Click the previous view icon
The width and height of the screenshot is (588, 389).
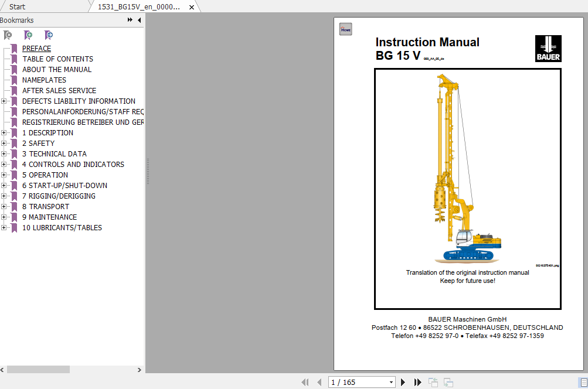(x=433, y=382)
